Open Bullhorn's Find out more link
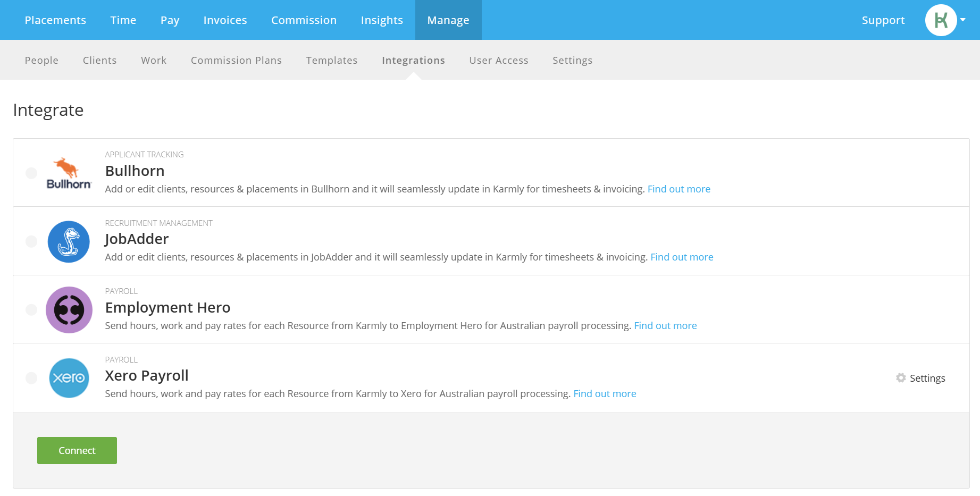The width and height of the screenshot is (980, 496). point(679,189)
